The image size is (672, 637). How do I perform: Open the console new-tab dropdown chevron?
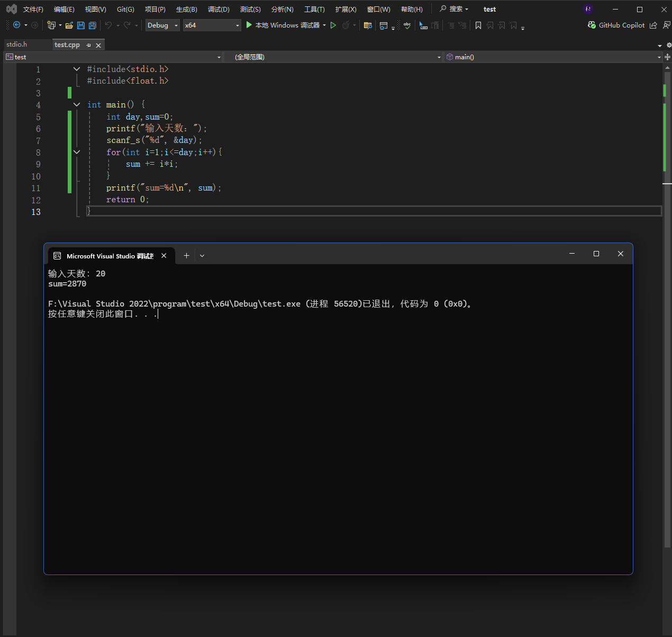[202, 255]
